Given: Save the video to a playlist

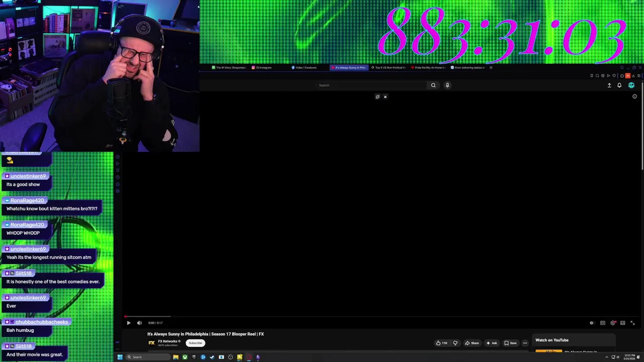Looking at the screenshot, I should pyautogui.click(x=511, y=343).
